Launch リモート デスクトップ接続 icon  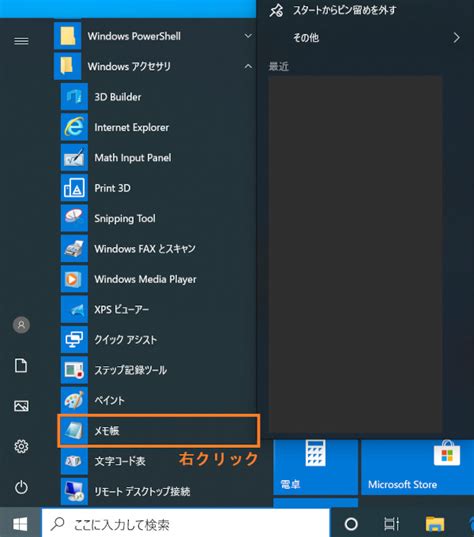pos(74,491)
